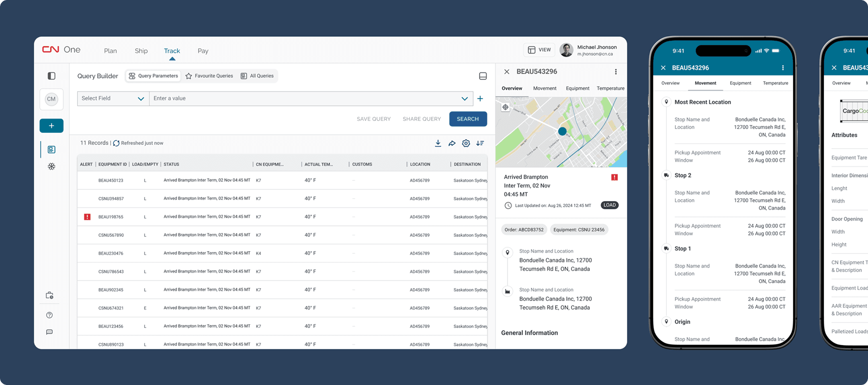Select row BEAU230476
This screenshot has width=868, height=385.
click(282, 253)
